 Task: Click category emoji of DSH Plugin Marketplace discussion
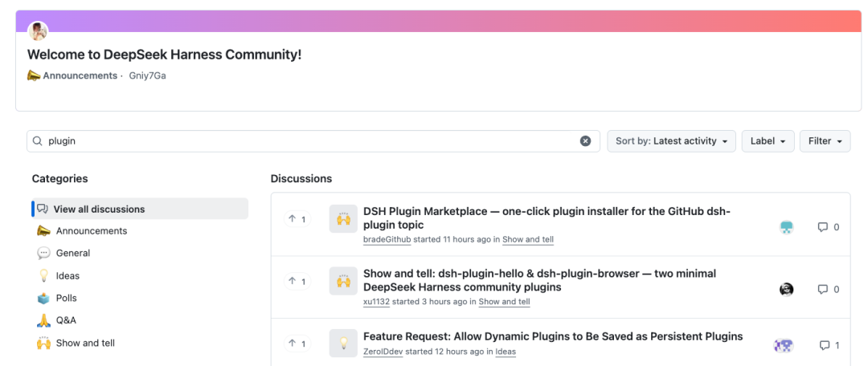[x=343, y=219]
